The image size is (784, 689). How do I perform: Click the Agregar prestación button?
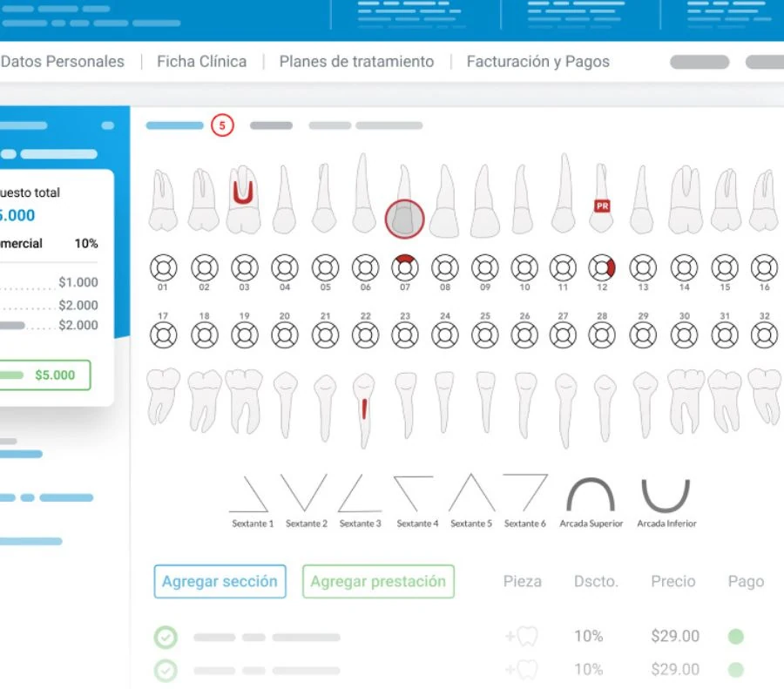pyautogui.click(x=378, y=581)
